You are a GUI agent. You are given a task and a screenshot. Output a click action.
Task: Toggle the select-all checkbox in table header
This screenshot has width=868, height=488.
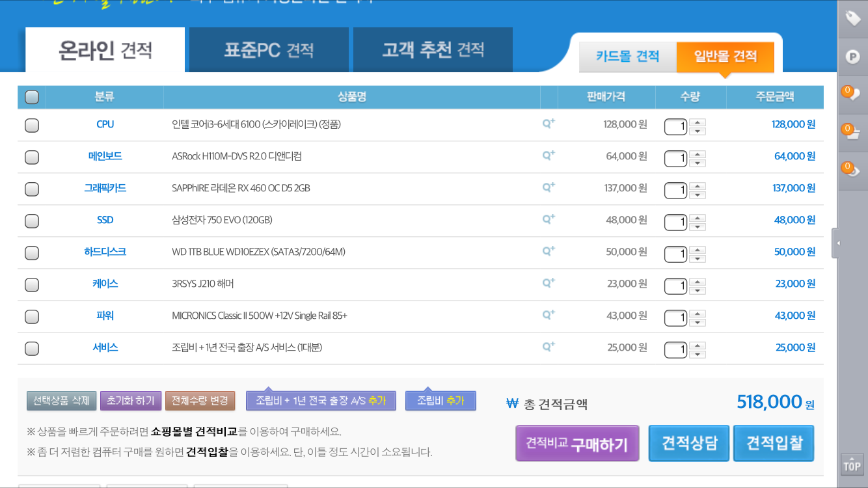(x=31, y=98)
